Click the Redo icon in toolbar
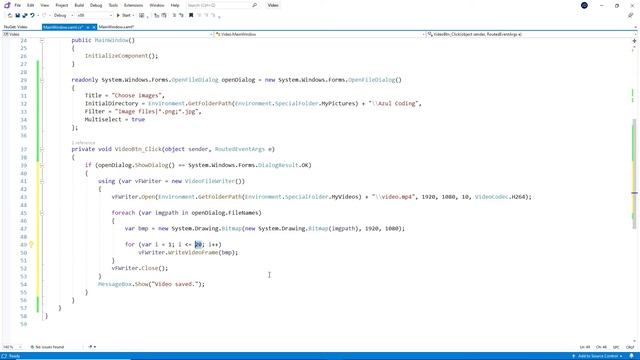The width and height of the screenshot is (640, 360). point(44,16)
